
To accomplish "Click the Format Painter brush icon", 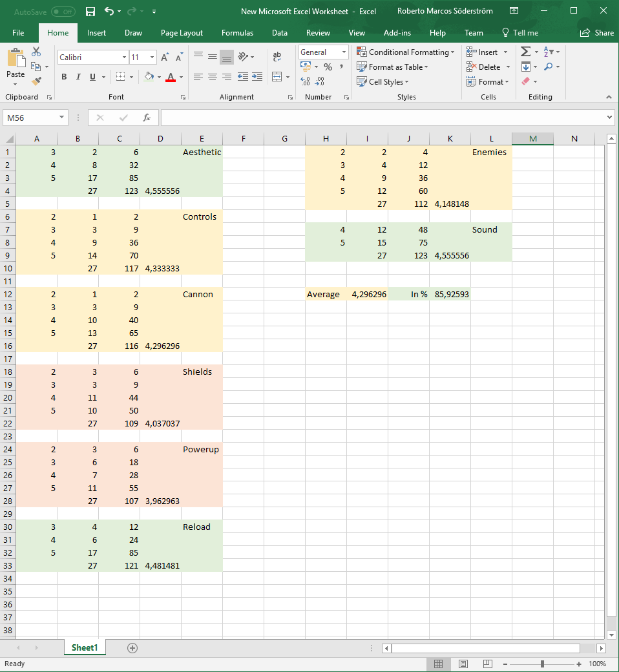I will click(36, 81).
